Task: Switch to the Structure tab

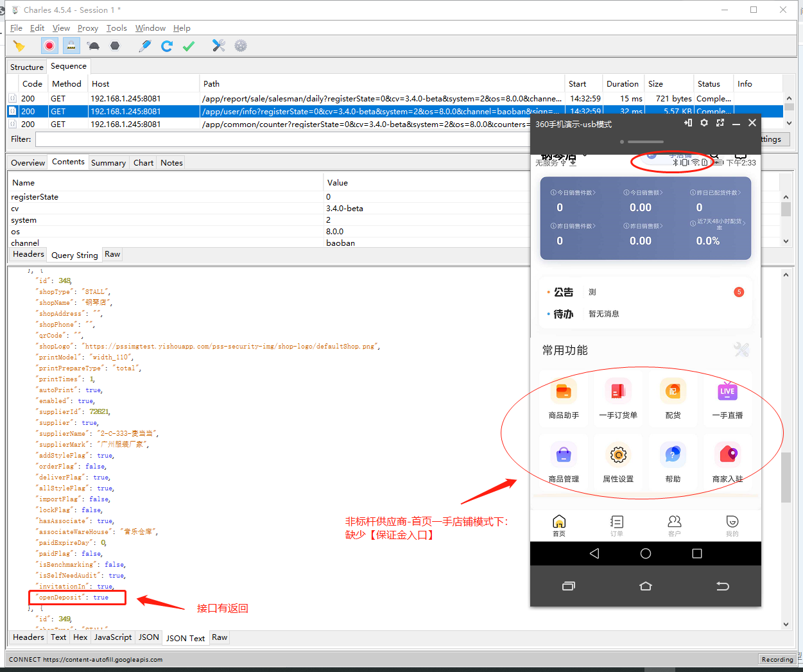Action: 27,67
